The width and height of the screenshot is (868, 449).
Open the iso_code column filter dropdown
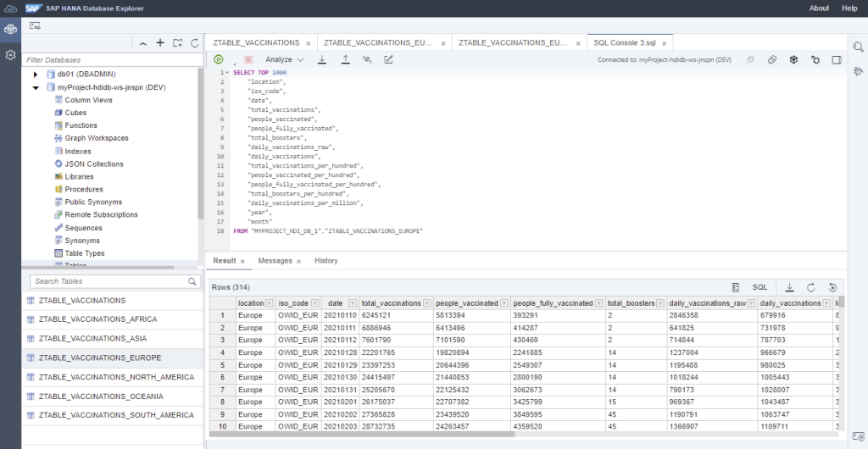(315, 303)
